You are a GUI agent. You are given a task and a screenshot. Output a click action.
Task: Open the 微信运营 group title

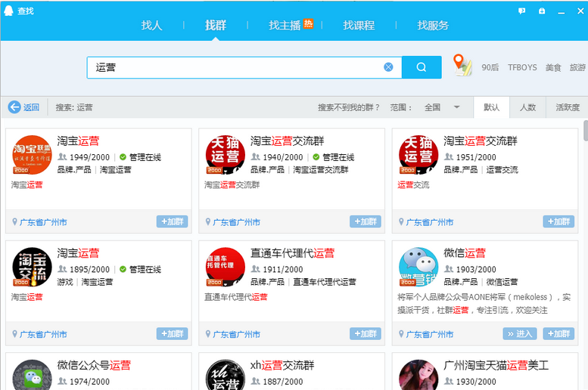pos(465,253)
